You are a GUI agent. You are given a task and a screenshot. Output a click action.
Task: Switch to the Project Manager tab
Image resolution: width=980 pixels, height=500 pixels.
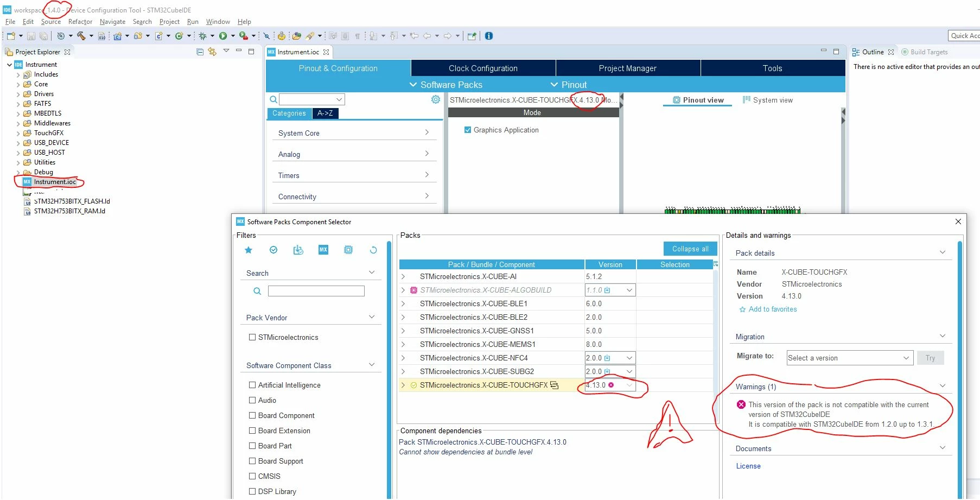point(628,68)
